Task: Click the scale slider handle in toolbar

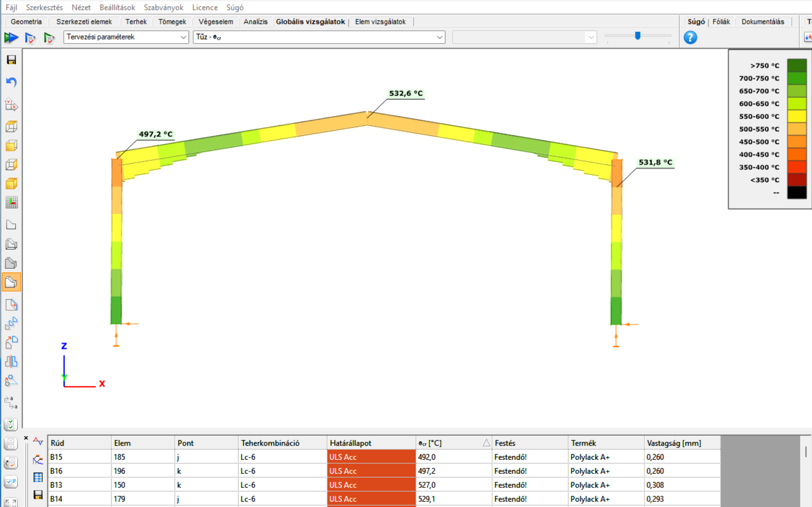Action: click(x=637, y=36)
